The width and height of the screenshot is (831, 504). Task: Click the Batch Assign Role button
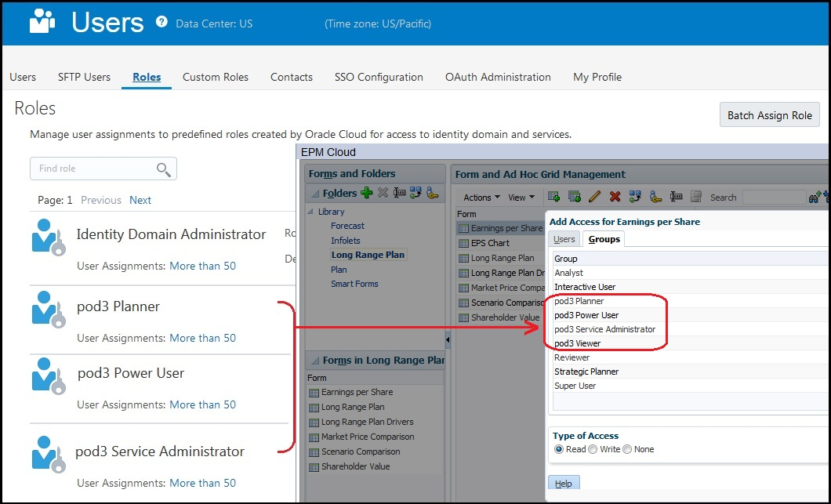[770, 115]
